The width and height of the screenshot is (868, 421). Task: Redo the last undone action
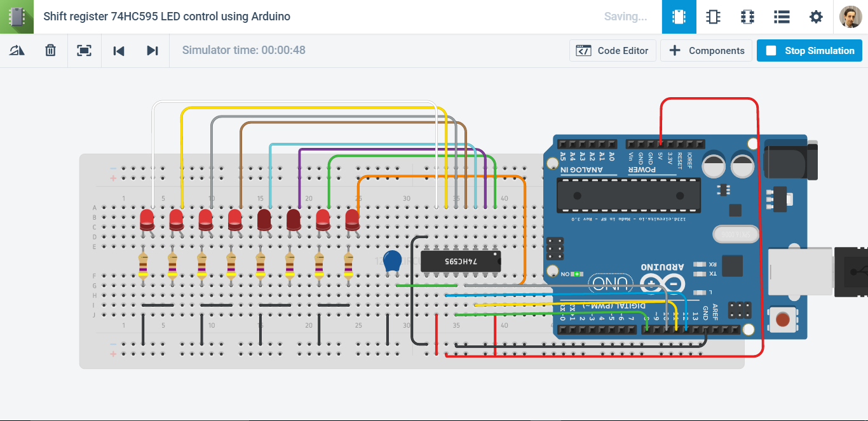[153, 50]
